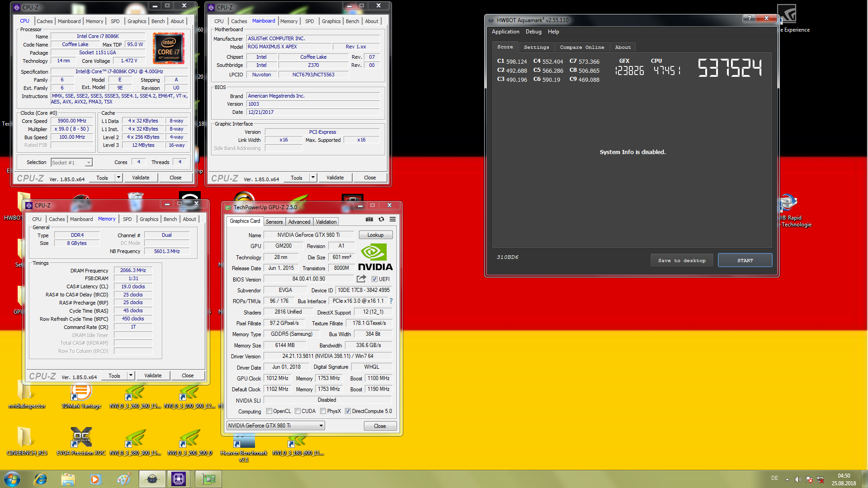Image resolution: width=868 pixels, height=488 pixels.
Task: Click the GPU-Z refresh icon
Action: 381,219
